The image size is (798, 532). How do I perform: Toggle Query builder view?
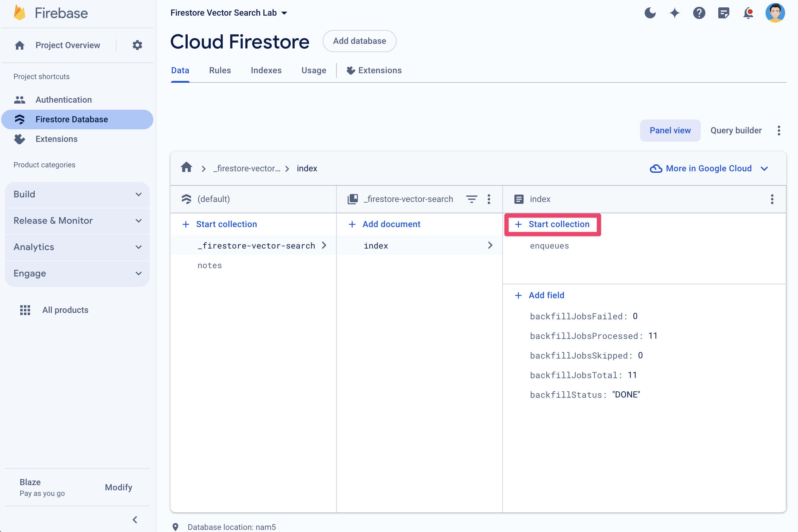pyautogui.click(x=735, y=130)
